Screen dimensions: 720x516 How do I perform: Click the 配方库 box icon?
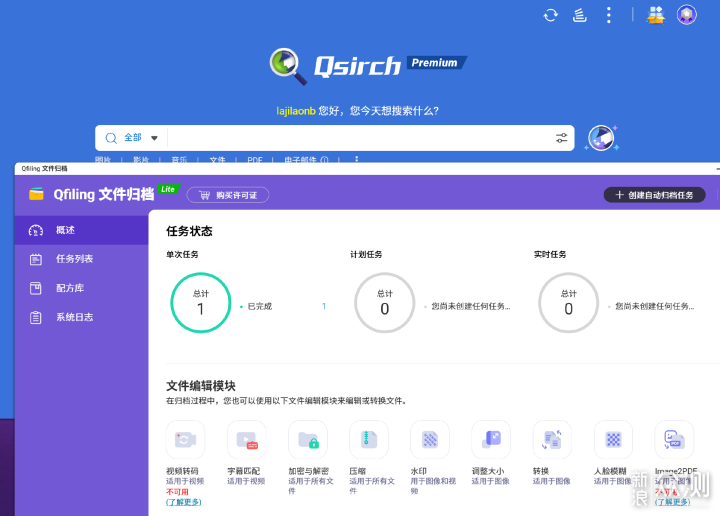click(36, 288)
